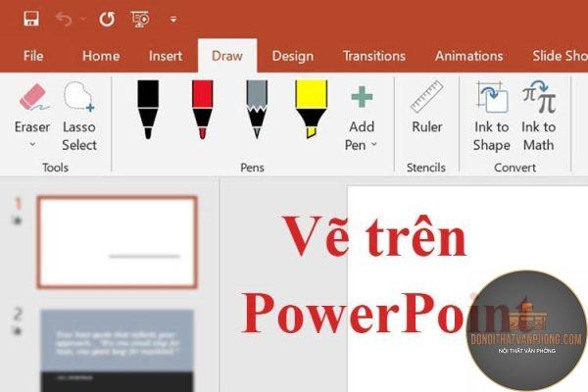The image size is (588, 392).
Task: Start presentation from beginning icon
Action: click(140, 19)
